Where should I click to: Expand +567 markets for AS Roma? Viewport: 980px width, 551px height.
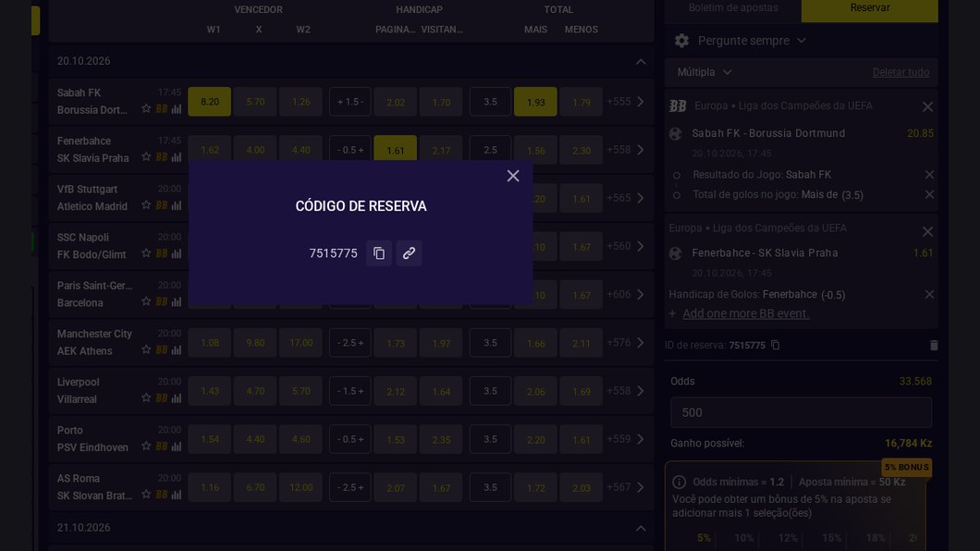tap(625, 486)
